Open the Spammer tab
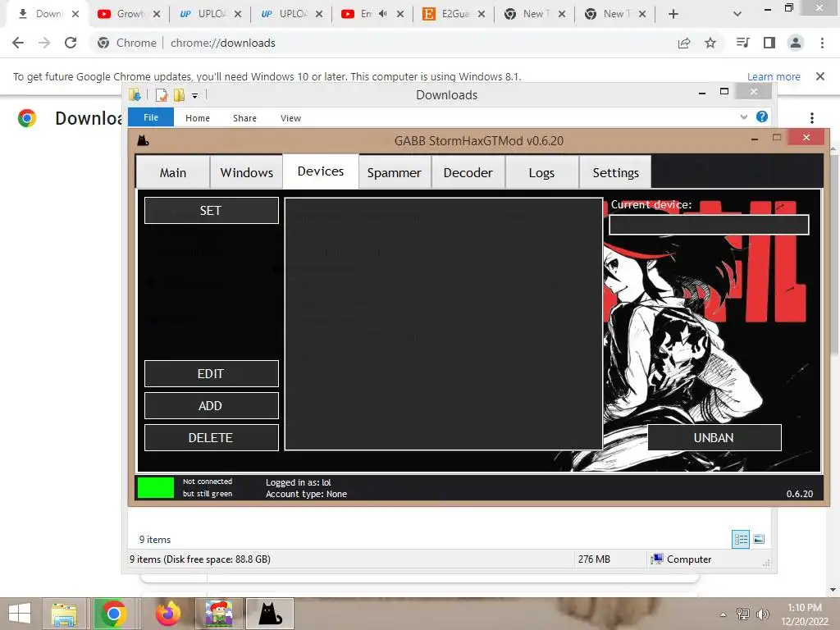840x630 pixels. [395, 172]
